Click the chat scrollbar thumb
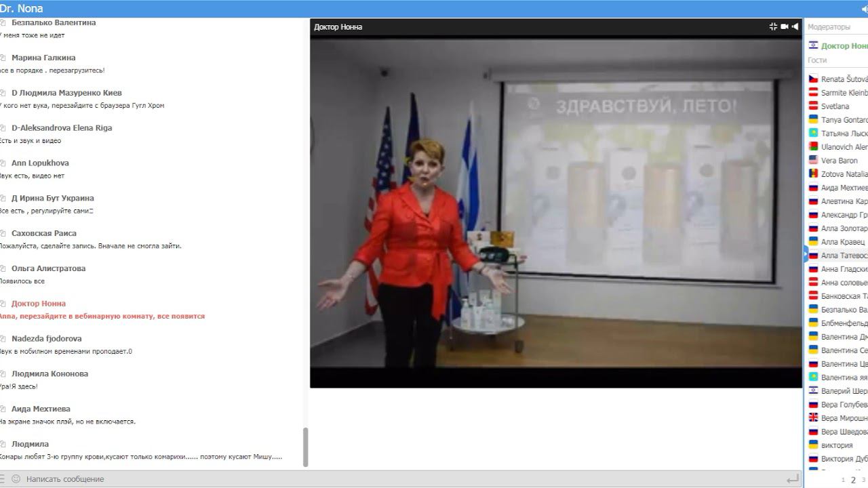The width and height of the screenshot is (868, 488). pos(305,447)
